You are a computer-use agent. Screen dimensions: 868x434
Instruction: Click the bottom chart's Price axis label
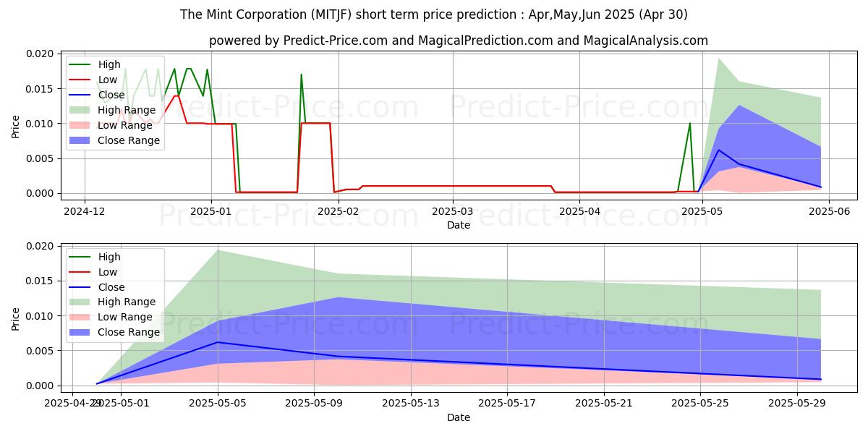pos(16,318)
